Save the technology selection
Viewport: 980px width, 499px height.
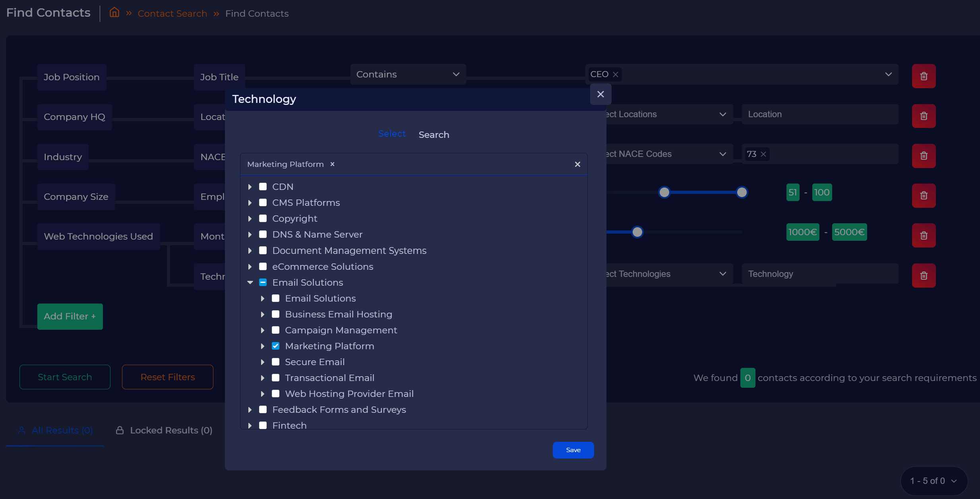tap(573, 450)
